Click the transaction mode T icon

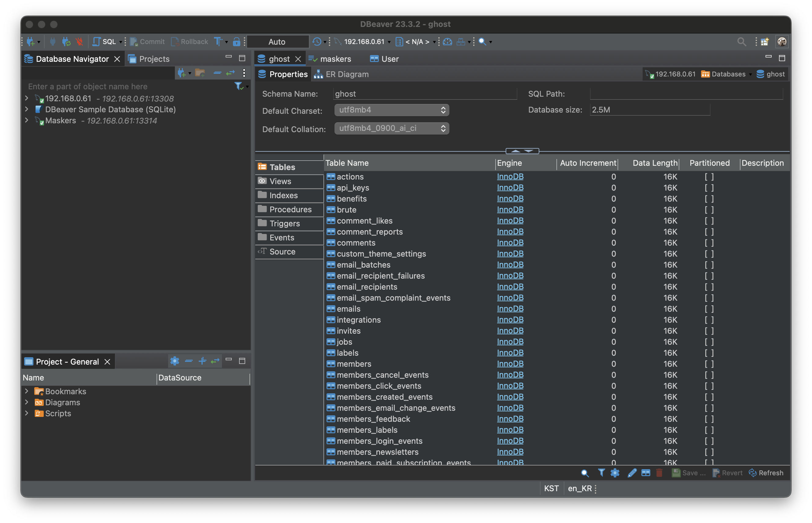(218, 42)
